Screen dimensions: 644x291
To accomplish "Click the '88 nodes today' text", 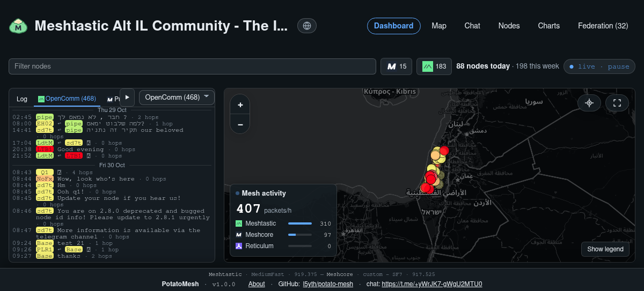I will 483,66.
